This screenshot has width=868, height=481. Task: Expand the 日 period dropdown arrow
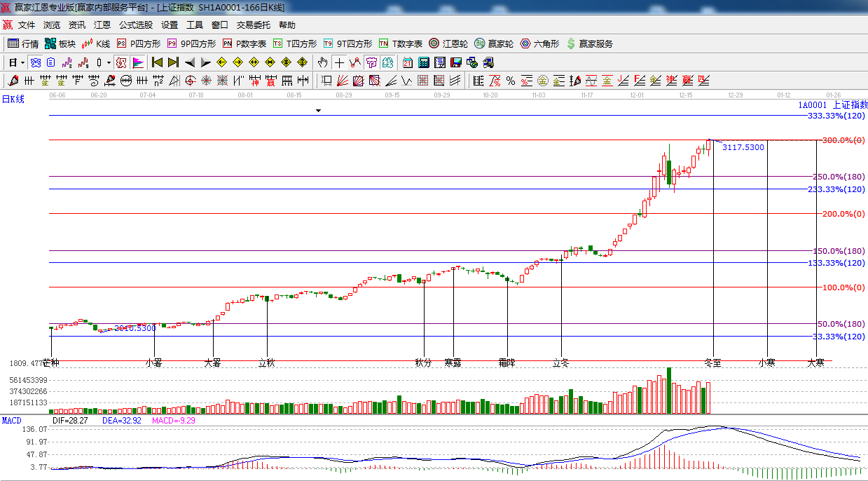(x=22, y=62)
